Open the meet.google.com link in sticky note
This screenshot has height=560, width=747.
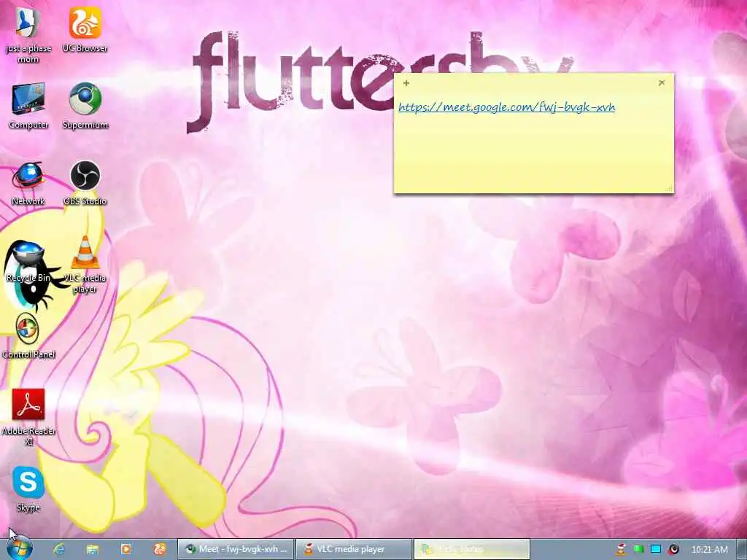(506, 107)
